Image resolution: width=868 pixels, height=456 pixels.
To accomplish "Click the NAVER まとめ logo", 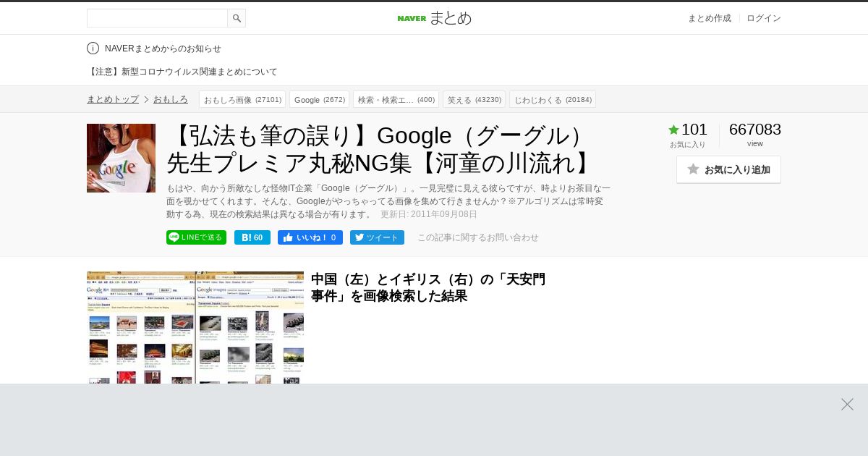I will point(434,18).
